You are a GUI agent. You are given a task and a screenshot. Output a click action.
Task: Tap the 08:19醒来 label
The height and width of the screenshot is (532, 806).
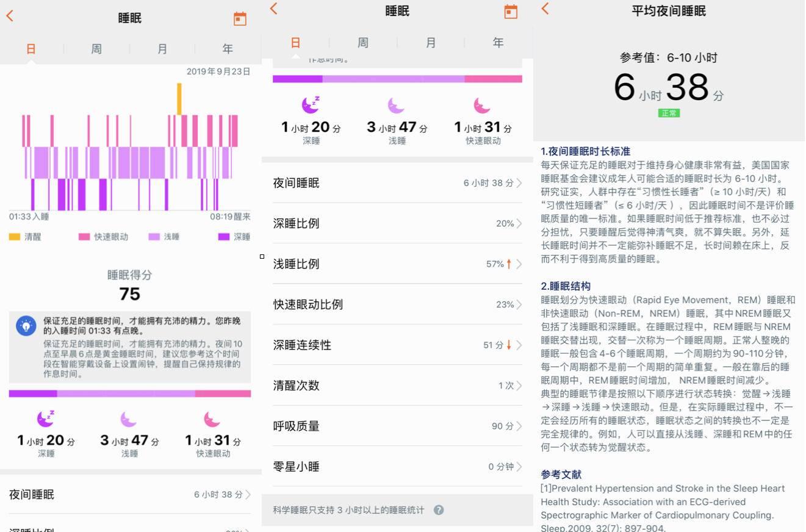[x=231, y=217]
